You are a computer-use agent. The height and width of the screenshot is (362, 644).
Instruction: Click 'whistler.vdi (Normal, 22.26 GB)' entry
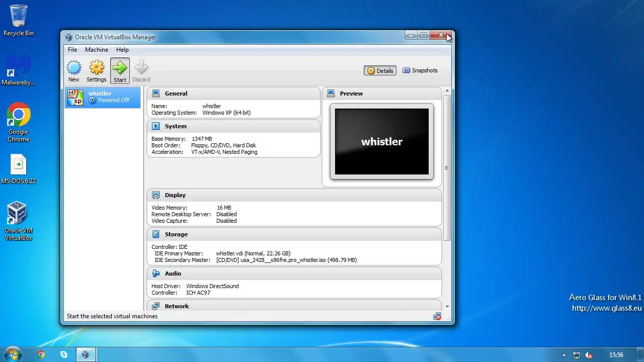click(253, 253)
